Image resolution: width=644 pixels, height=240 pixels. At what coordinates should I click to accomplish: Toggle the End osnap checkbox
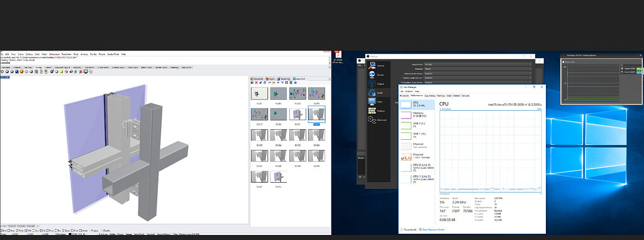point(2,231)
